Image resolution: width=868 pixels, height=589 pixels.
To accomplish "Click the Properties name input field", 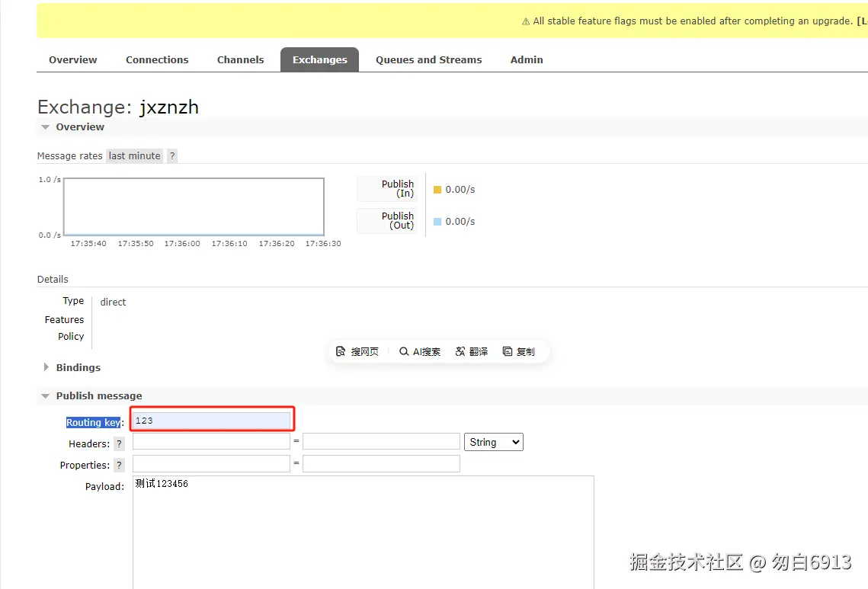I will point(211,464).
